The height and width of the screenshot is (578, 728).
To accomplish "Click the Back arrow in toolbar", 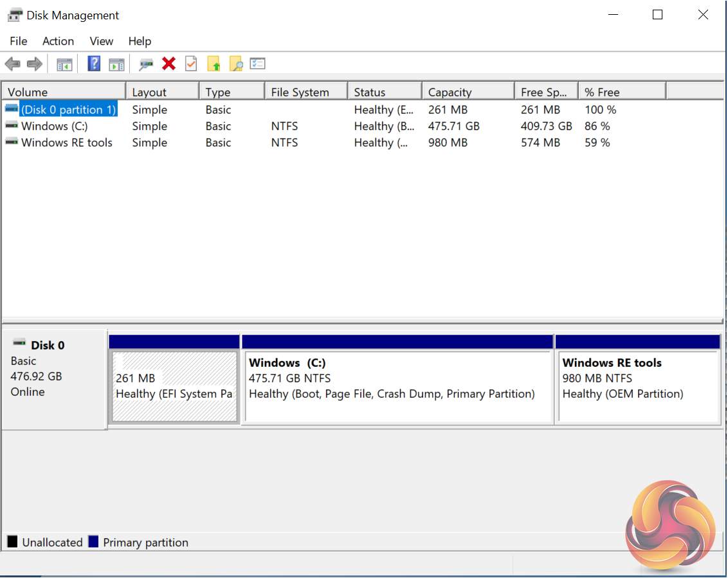I will pyautogui.click(x=12, y=64).
